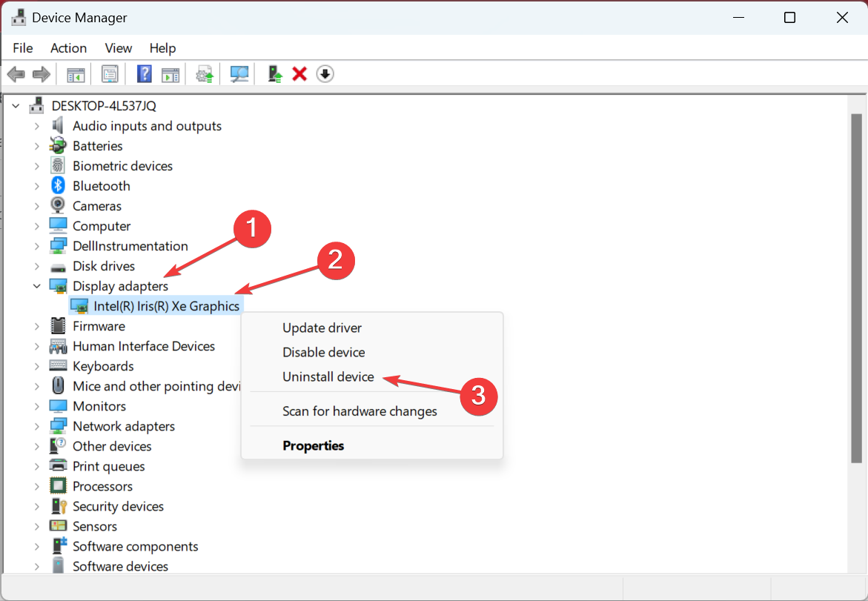The image size is (868, 601).
Task: Open Properties from the context menu
Action: [x=314, y=445]
